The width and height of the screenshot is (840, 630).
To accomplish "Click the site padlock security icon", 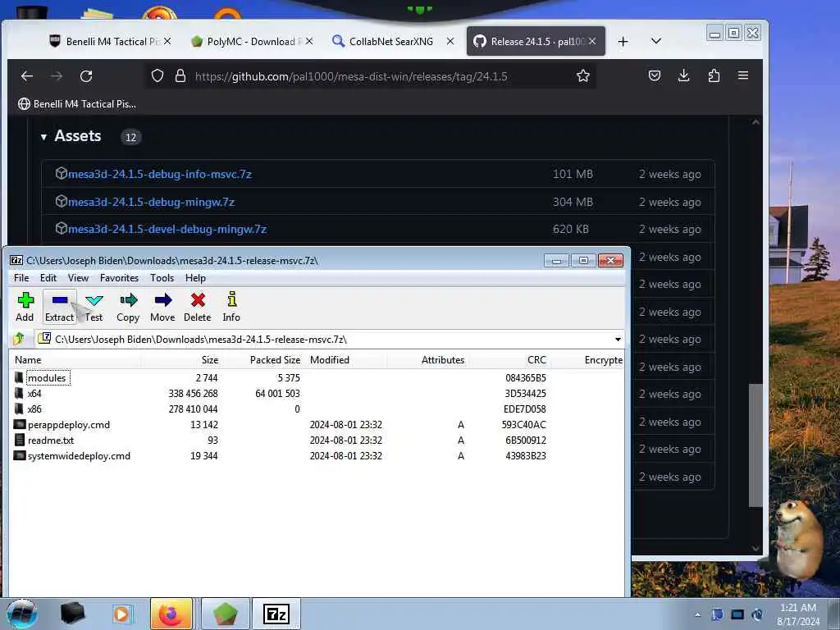I will tap(180, 76).
